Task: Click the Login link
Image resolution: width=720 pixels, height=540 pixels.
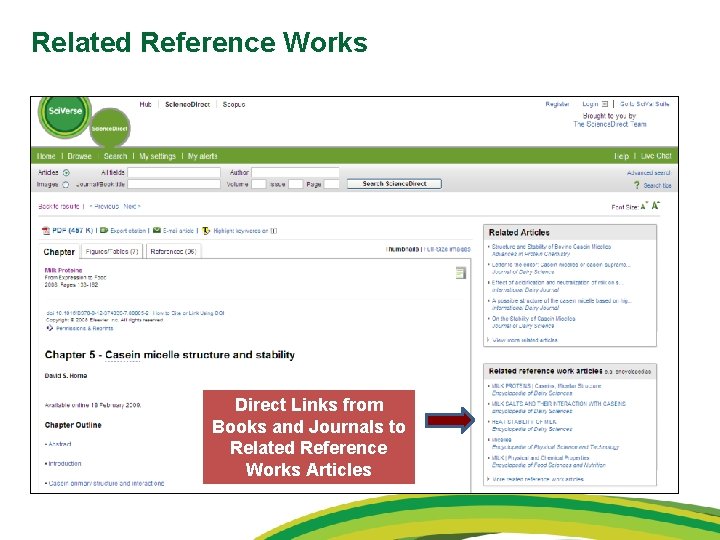Action: pos(590,104)
